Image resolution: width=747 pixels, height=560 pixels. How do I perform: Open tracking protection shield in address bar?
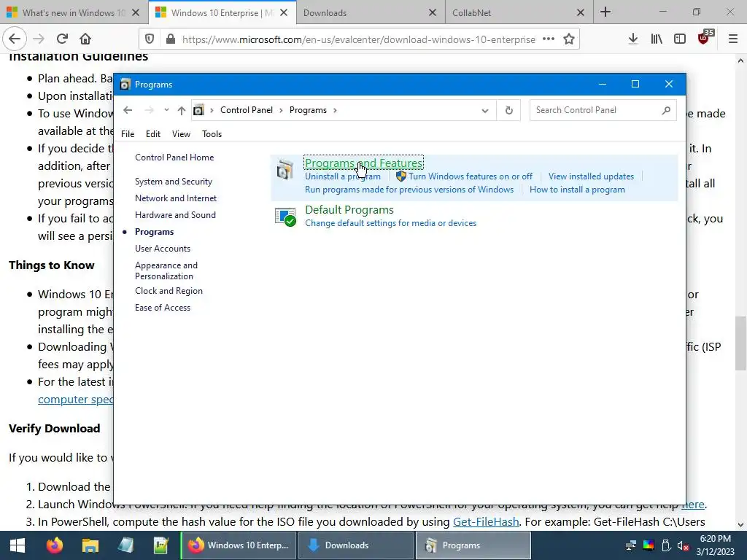[150, 39]
